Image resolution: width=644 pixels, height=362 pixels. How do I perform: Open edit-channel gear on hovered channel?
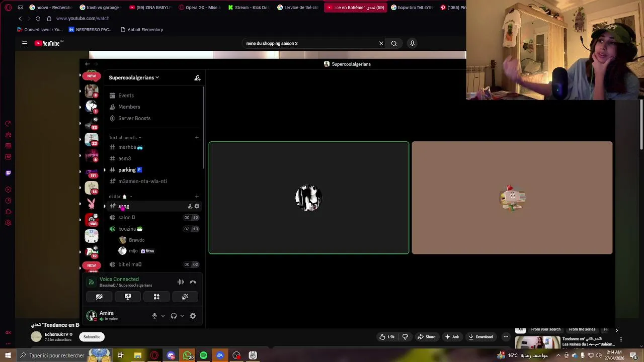pyautogui.click(x=197, y=206)
